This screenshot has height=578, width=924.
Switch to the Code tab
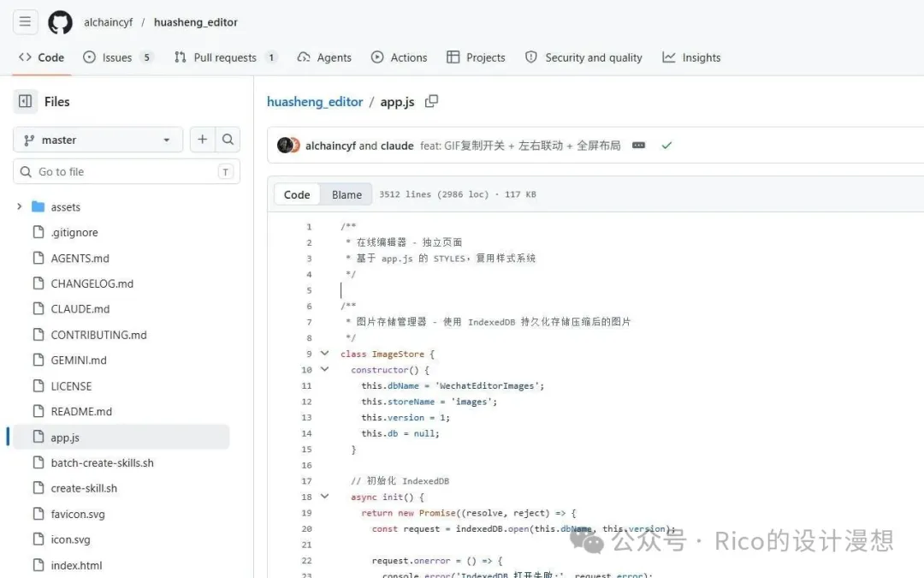(x=41, y=57)
